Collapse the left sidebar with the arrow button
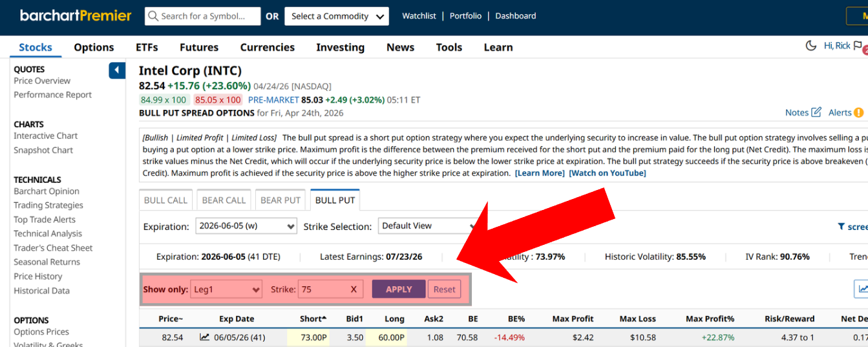 (x=117, y=70)
